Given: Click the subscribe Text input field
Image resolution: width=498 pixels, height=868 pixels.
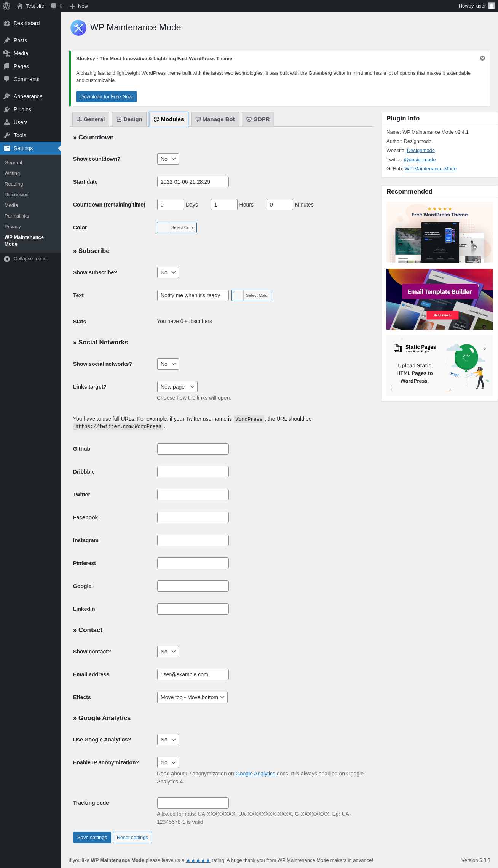Looking at the screenshot, I should (193, 295).
